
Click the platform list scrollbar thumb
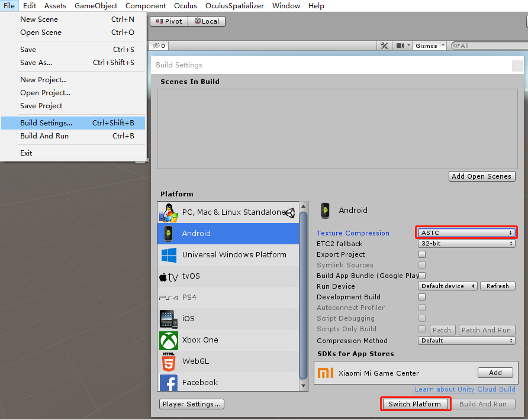point(303,296)
